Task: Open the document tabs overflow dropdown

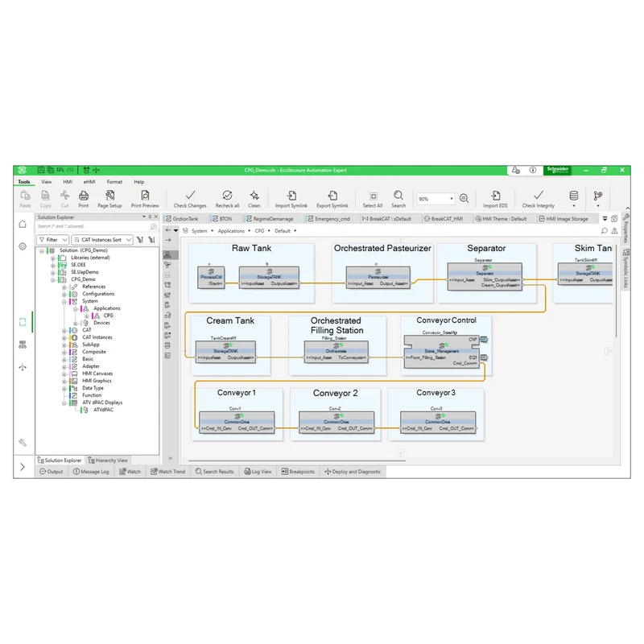Action: tap(605, 219)
